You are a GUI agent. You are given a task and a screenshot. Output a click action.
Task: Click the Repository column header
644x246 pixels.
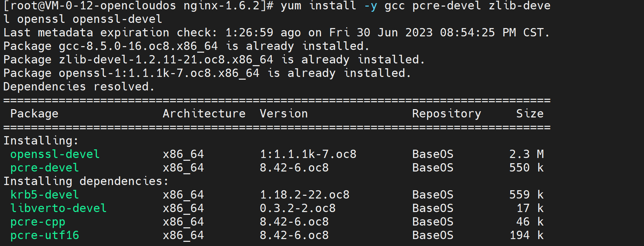[446, 114]
